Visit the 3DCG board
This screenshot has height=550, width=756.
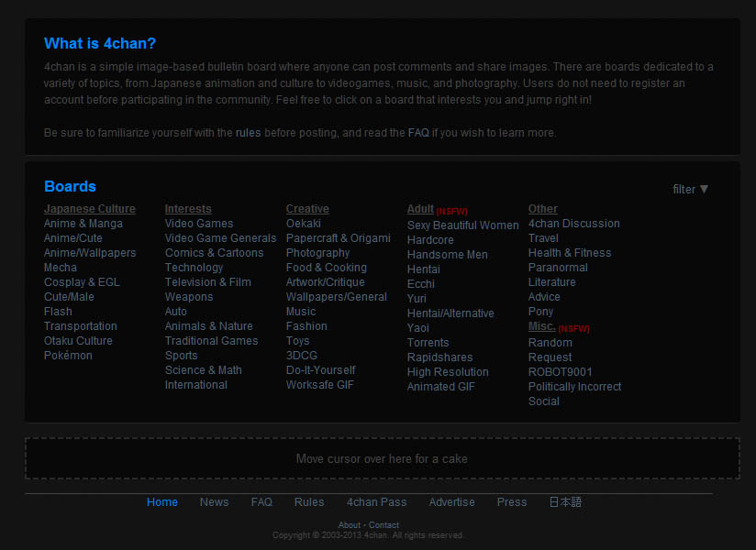[x=301, y=356]
